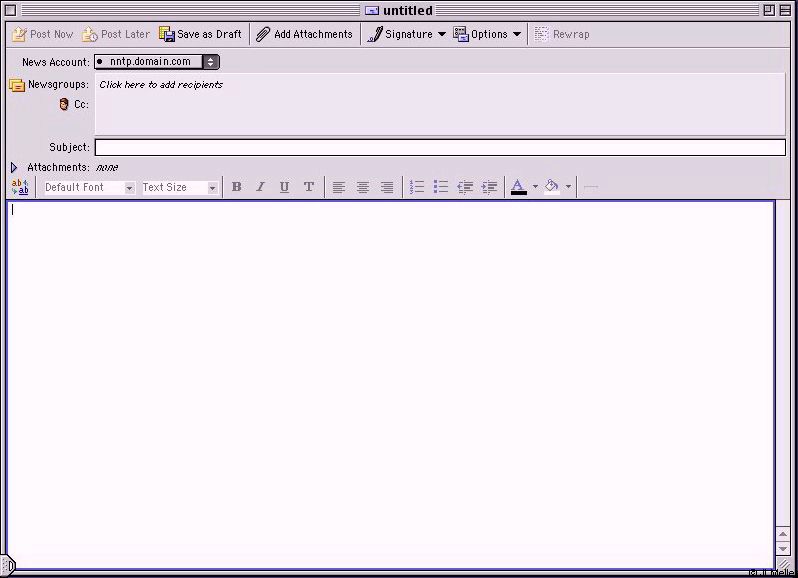798x578 pixels.
Task: Toggle italic text formatting
Action: (x=260, y=187)
